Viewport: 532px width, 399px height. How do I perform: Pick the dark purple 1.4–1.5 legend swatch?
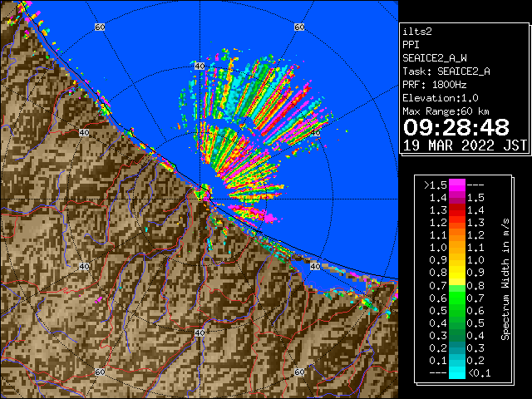457,198
